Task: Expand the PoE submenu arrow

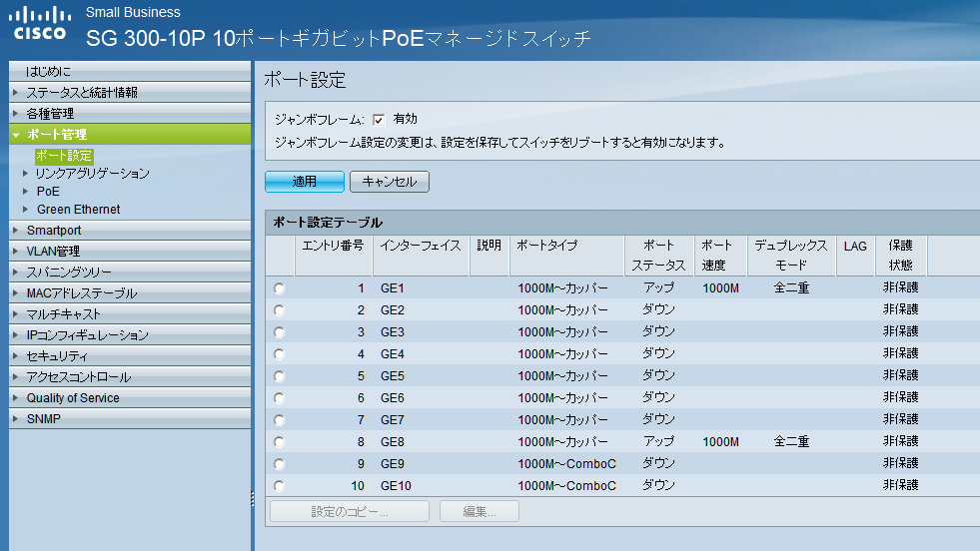Action: (x=26, y=192)
